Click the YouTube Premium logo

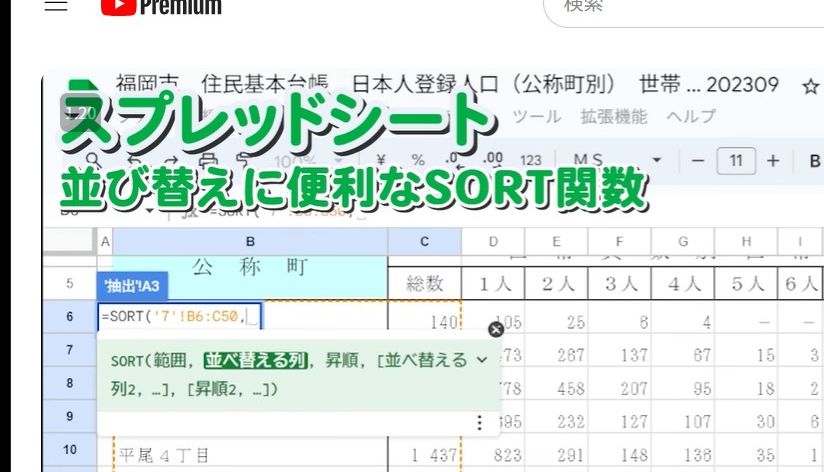[162, 7]
